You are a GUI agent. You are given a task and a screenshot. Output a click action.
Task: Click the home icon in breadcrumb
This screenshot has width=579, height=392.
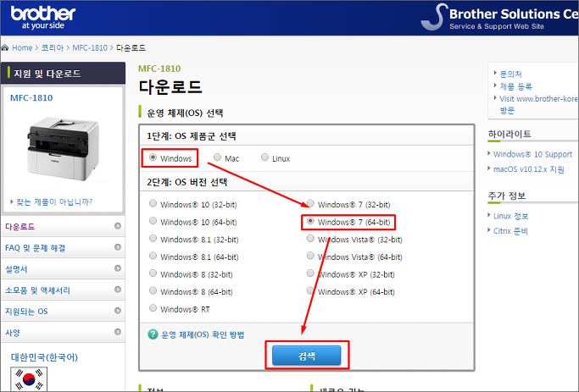5,47
